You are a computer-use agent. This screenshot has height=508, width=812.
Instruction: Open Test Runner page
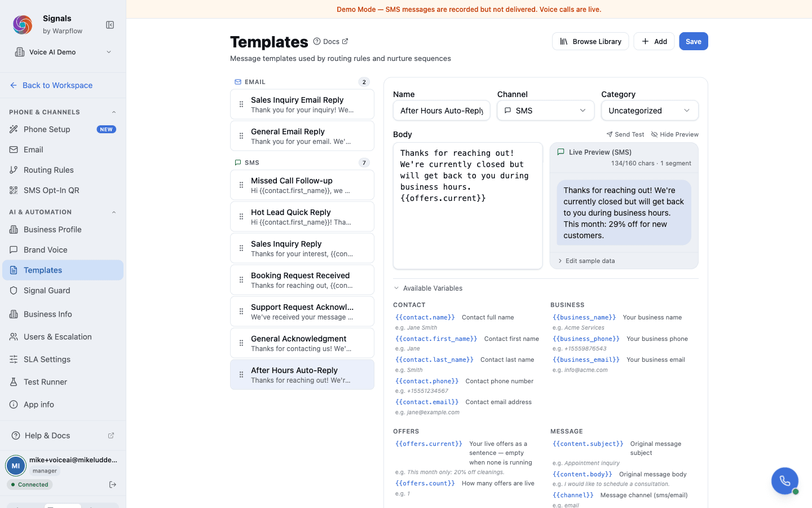(x=63, y=382)
